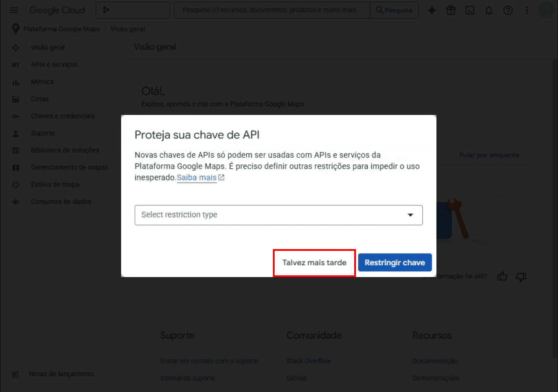Open the three-dot settings menu
558x392 pixels.
pos(527,10)
